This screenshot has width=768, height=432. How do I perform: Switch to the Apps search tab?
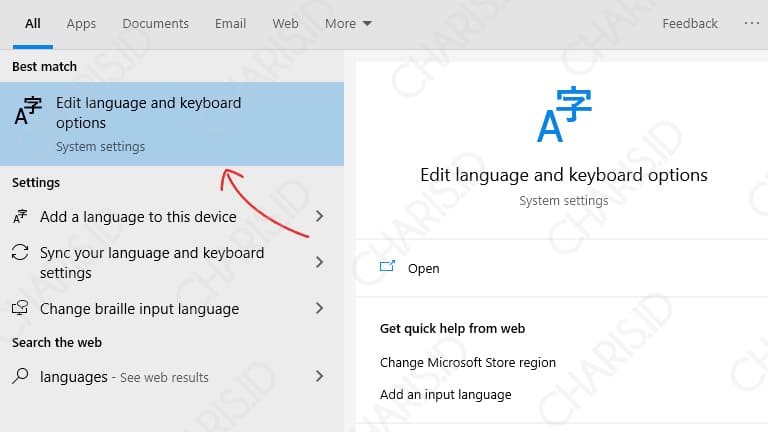pos(81,24)
